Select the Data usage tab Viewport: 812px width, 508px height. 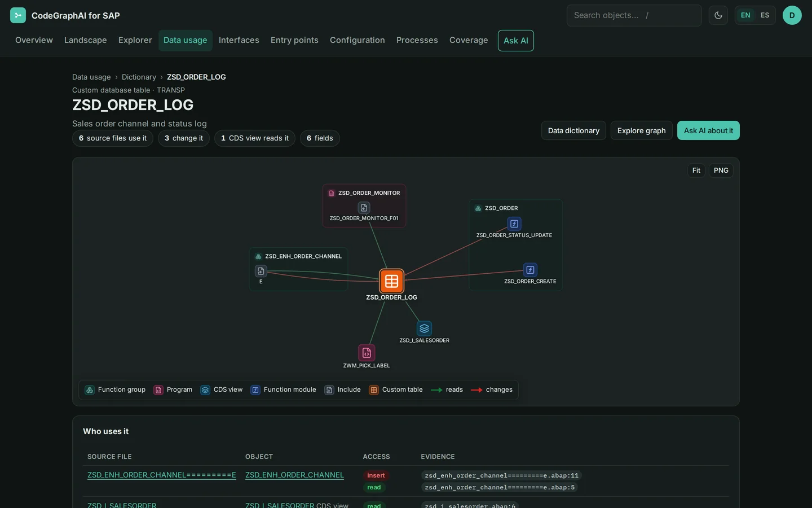[186, 40]
